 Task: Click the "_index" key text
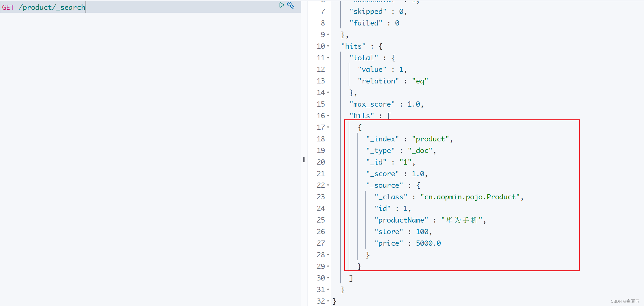click(382, 139)
